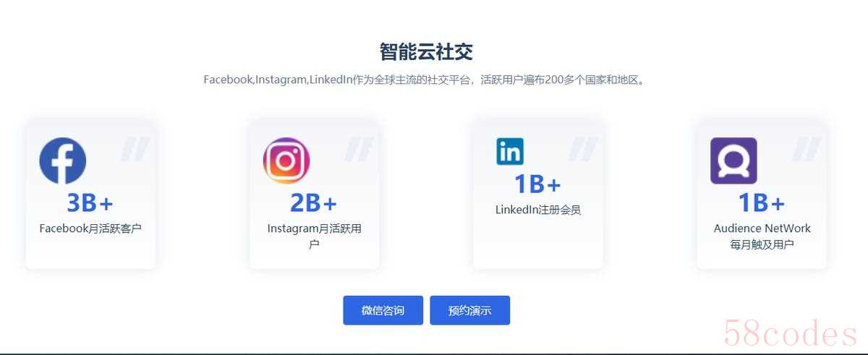The height and width of the screenshot is (355, 868).
Task: Click the Instagram月活跃用户 label
Action: click(x=314, y=236)
